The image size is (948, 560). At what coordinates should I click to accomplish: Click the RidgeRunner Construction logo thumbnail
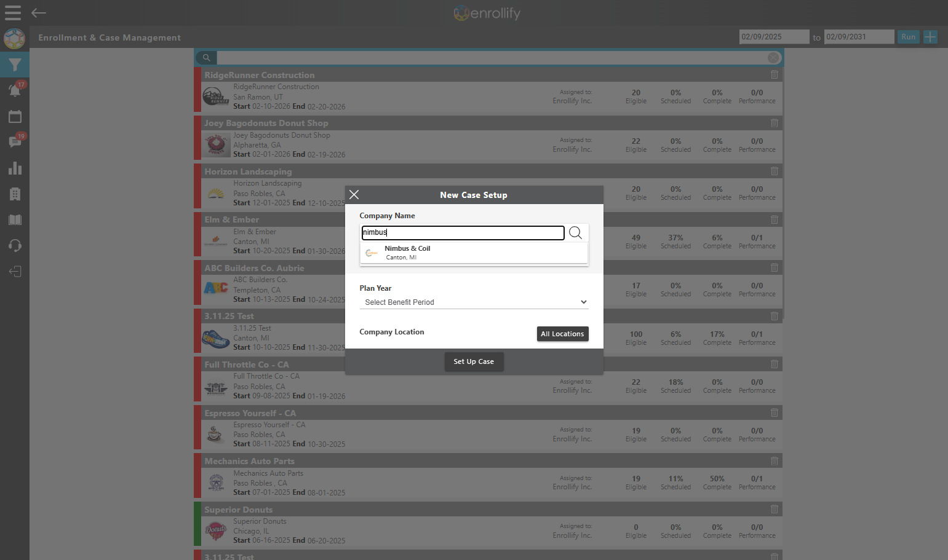[216, 97]
